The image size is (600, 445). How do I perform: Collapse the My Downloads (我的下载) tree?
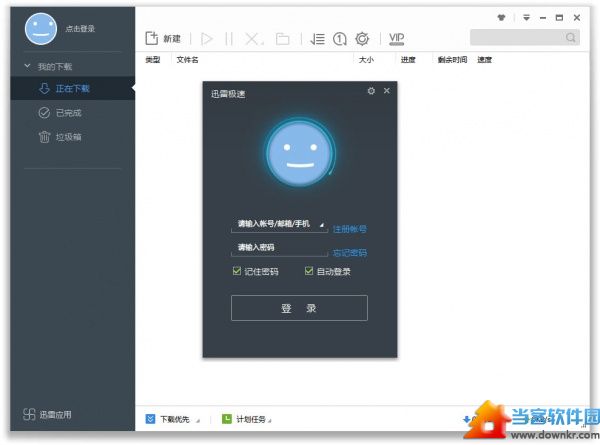point(28,66)
